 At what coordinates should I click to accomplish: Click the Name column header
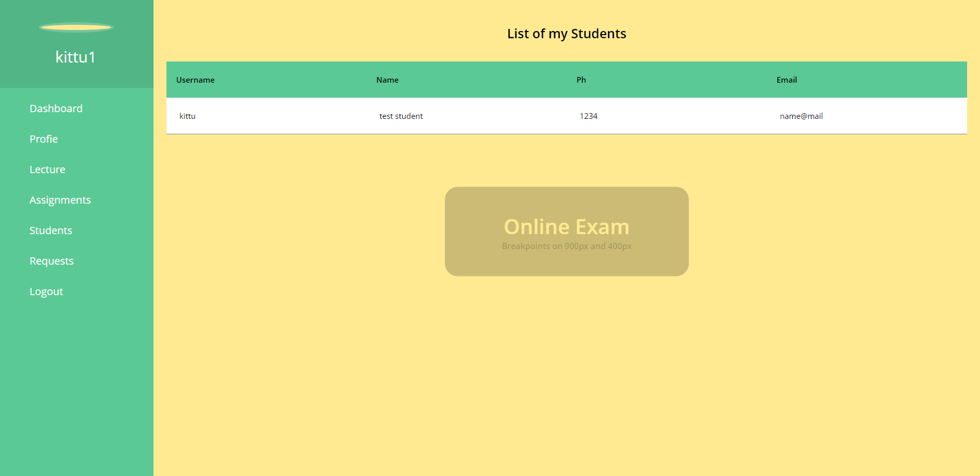(x=387, y=80)
